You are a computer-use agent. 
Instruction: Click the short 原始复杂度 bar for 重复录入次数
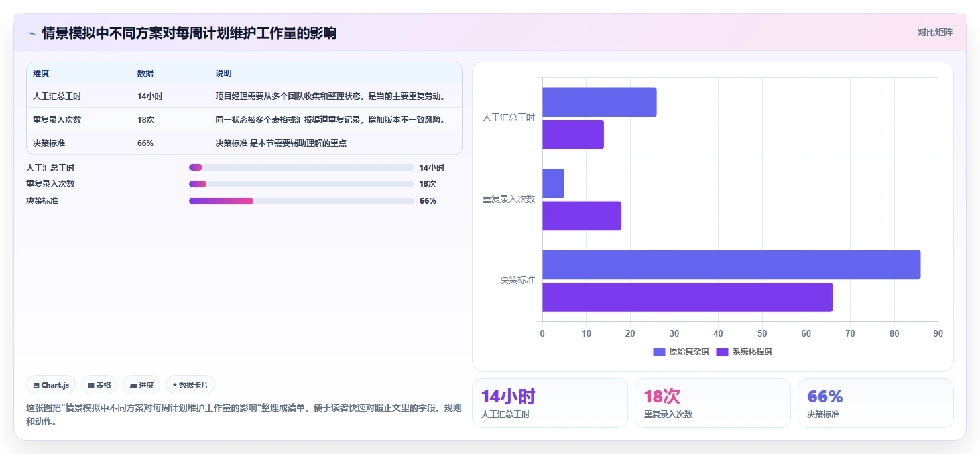coord(553,183)
